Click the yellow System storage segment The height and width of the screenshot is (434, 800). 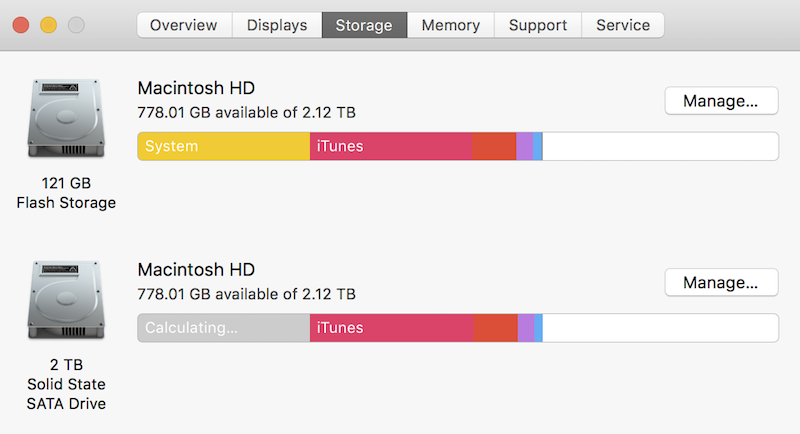pyautogui.click(x=223, y=146)
